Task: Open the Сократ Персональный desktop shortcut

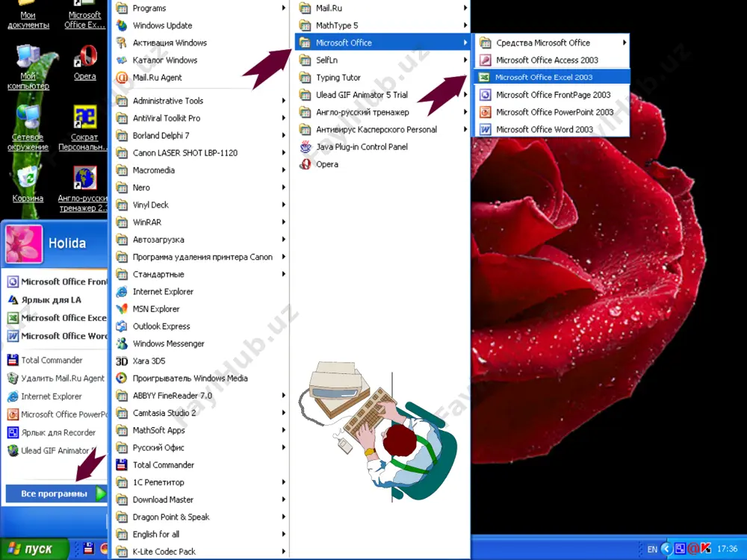Action: pos(85,117)
